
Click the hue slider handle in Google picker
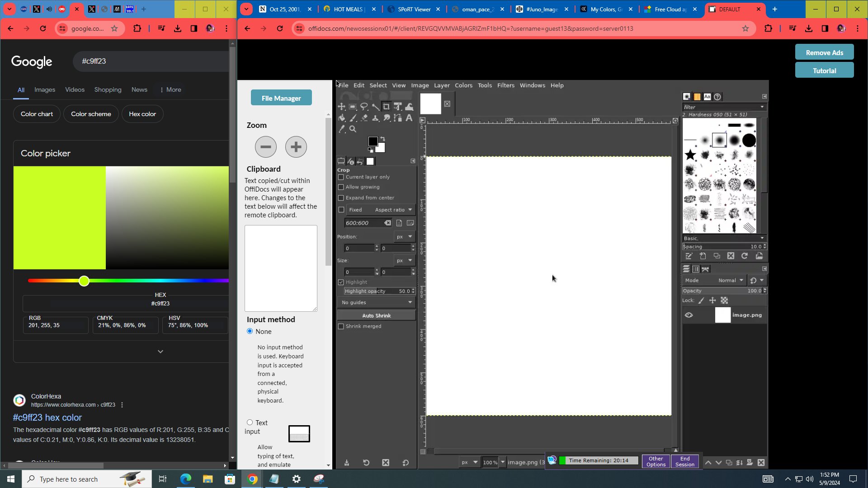(84, 281)
